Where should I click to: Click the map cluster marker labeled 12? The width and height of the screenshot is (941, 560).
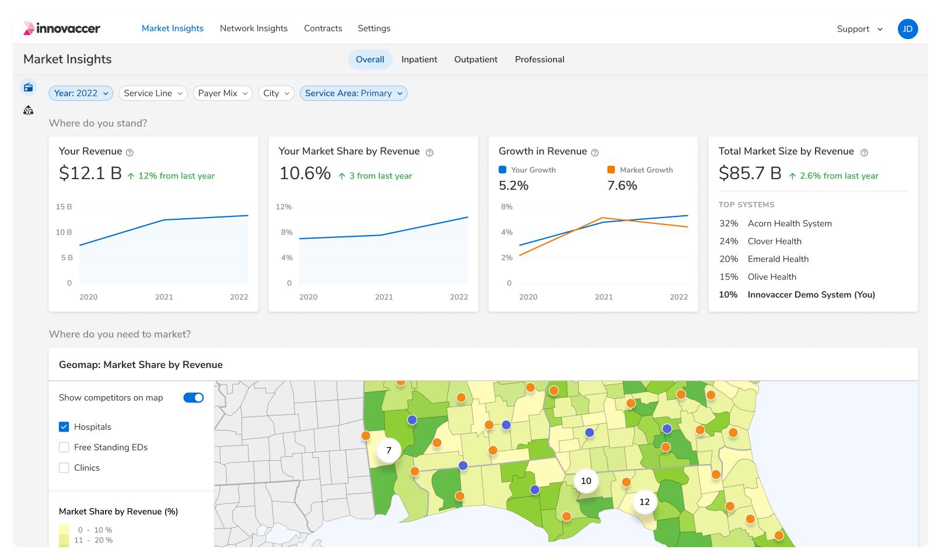(645, 502)
